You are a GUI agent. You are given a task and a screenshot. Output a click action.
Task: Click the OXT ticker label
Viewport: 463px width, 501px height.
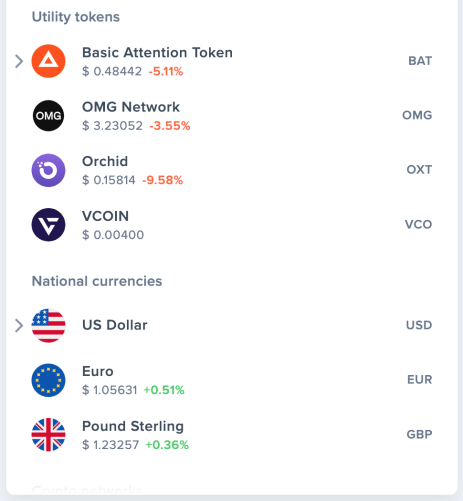(419, 170)
